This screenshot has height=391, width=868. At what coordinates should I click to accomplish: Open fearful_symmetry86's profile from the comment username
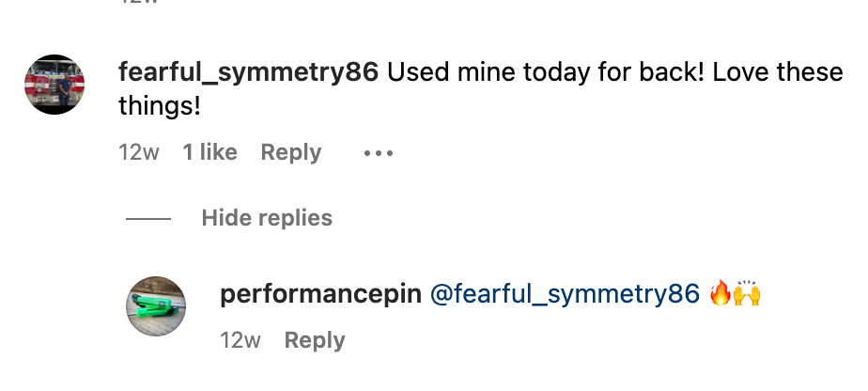248,72
